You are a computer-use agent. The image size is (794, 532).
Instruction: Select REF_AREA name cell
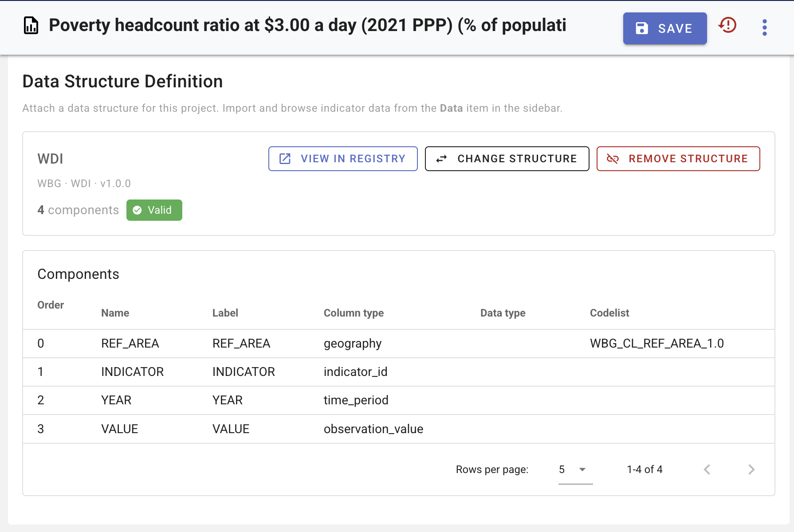click(130, 344)
